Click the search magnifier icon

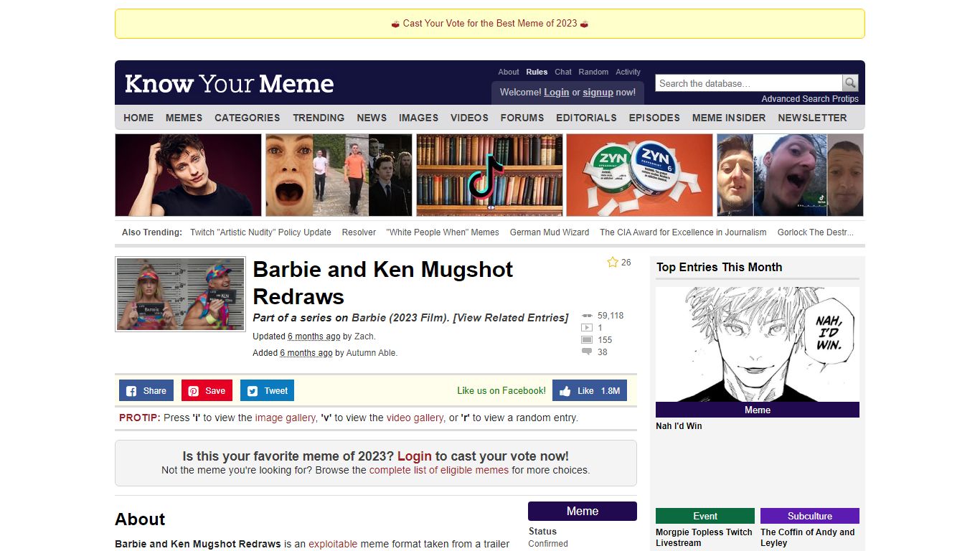[850, 83]
